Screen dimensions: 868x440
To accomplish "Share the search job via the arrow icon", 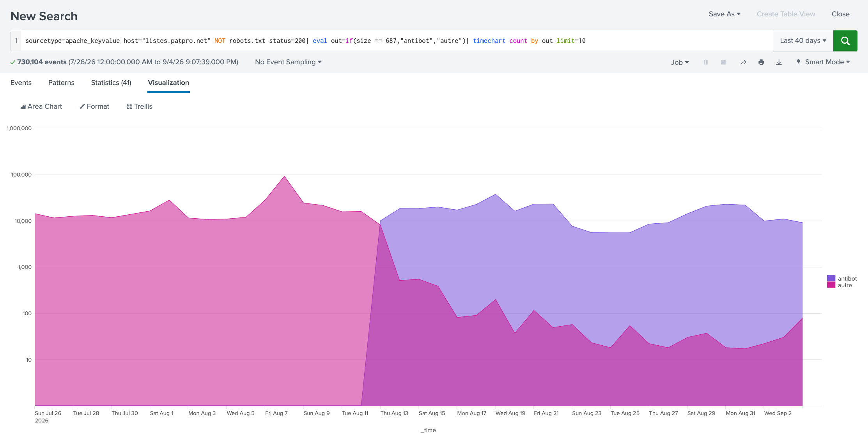I will (x=744, y=62).
